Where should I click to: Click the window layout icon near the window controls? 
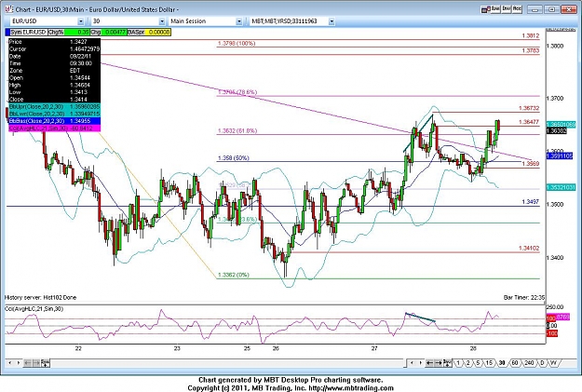[486, 9]
